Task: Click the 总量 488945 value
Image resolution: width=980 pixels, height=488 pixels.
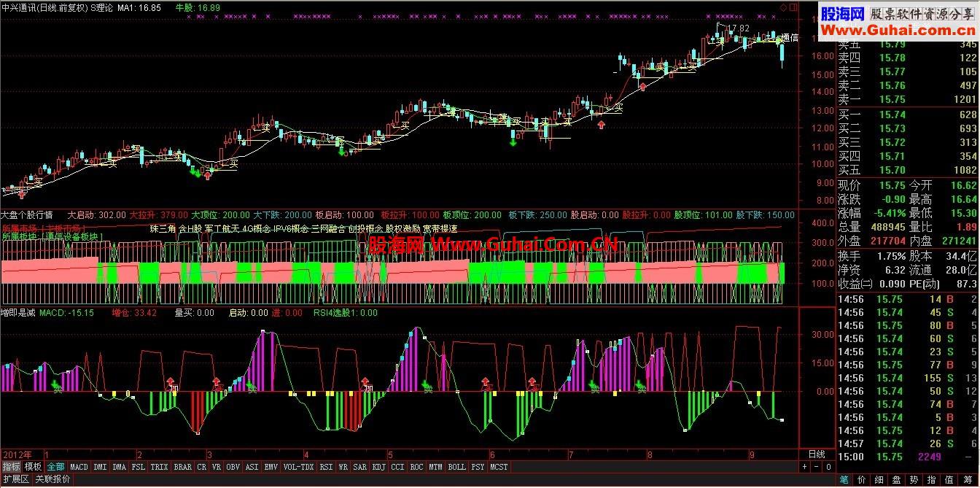Action: pos(888,227)
